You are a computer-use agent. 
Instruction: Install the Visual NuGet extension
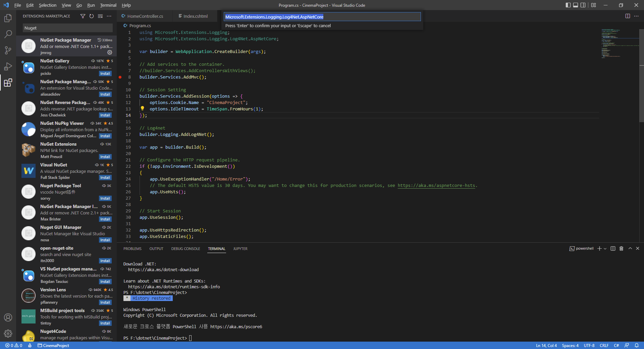[105, 178]
